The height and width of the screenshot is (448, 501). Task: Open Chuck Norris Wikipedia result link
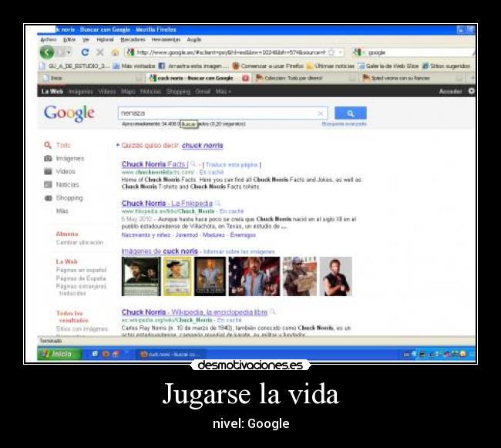pyautogui.click(x=194, y=312)
